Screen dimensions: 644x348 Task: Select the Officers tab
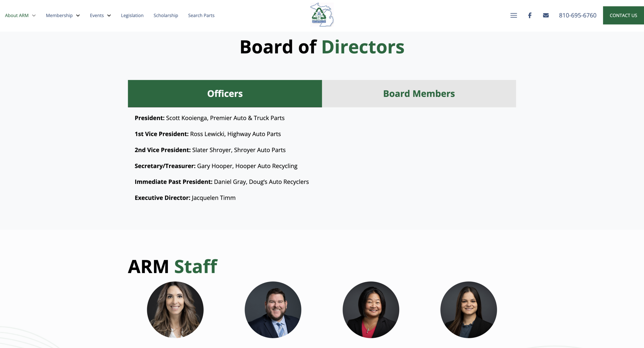point(225,94)
